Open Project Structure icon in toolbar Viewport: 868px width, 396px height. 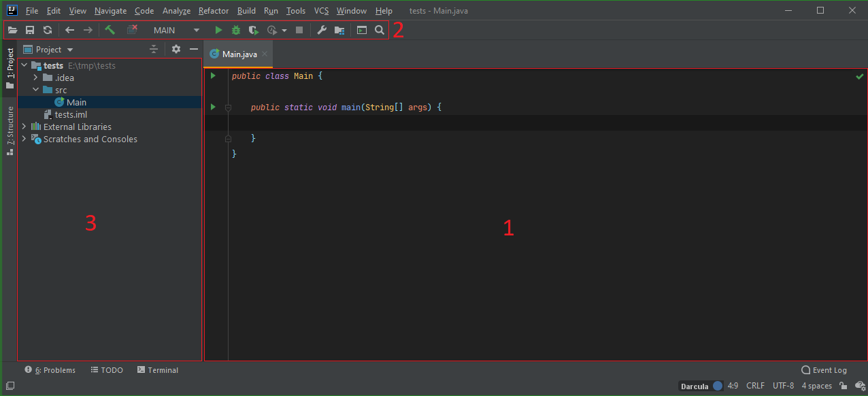339,30
